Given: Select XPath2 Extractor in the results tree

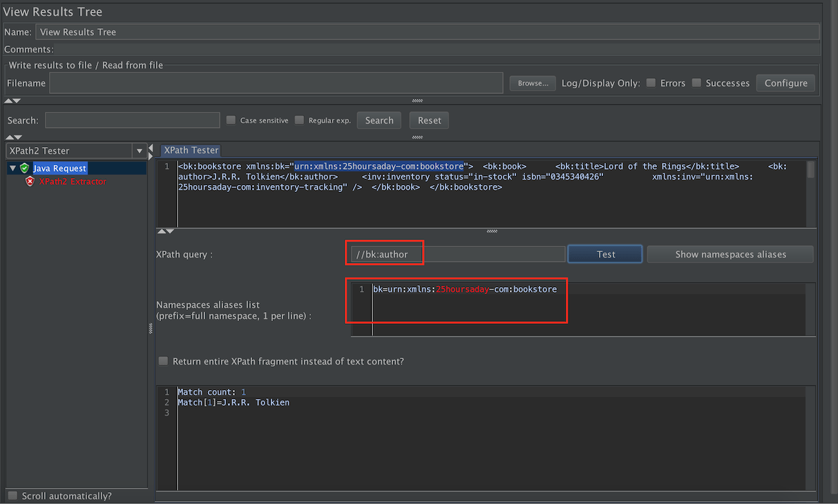Looking at the screenshot, I should tap(73, 182).
